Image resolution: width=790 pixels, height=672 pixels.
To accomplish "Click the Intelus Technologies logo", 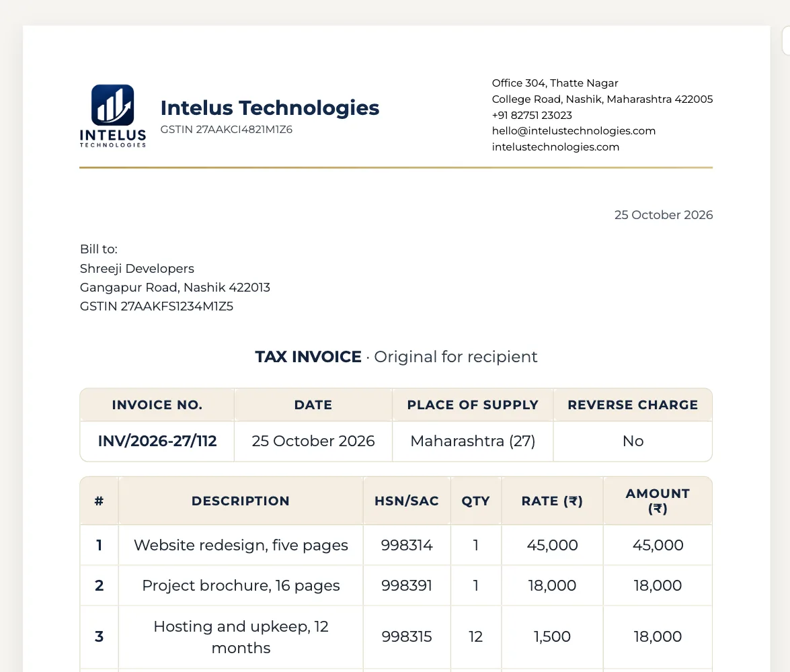I will point(113,116).
